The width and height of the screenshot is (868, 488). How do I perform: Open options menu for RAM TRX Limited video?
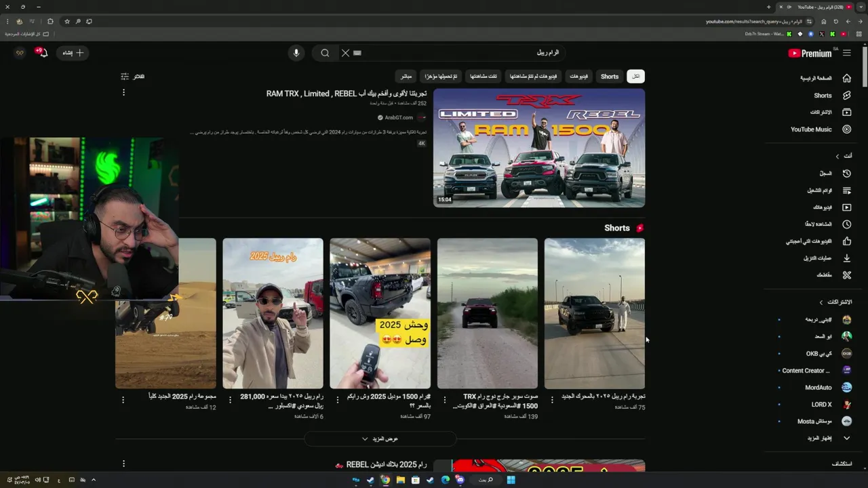123,92
